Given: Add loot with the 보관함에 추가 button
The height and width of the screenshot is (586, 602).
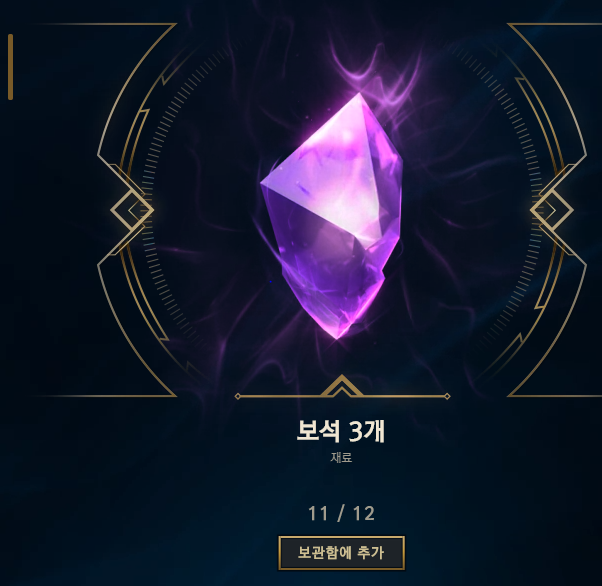Looking at the screenshot, I should (341, 553).
